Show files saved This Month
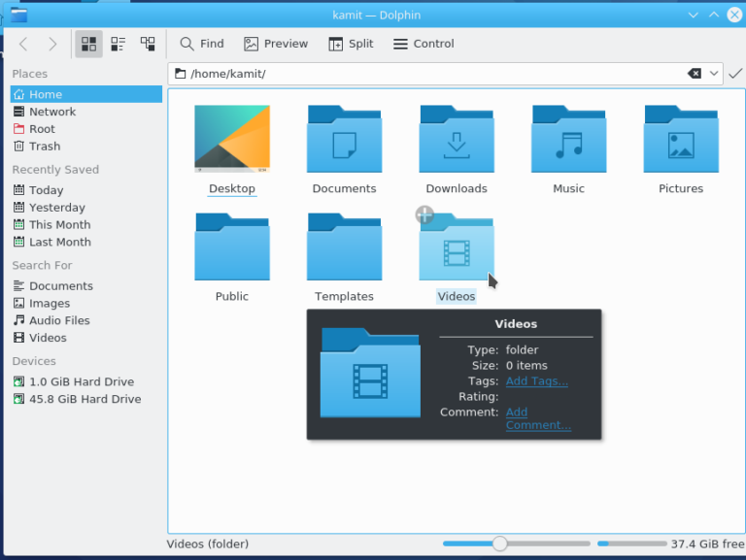 click(86, 224)
